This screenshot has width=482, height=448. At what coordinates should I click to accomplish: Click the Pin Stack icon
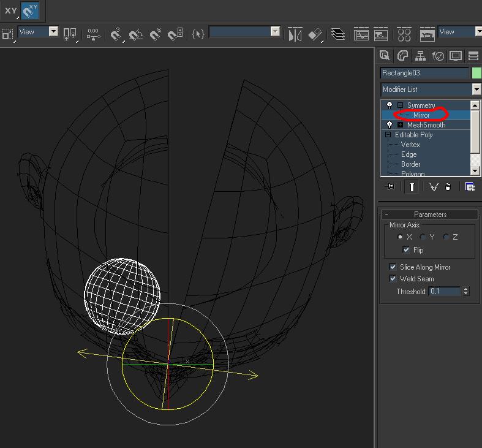coord(389,187)
